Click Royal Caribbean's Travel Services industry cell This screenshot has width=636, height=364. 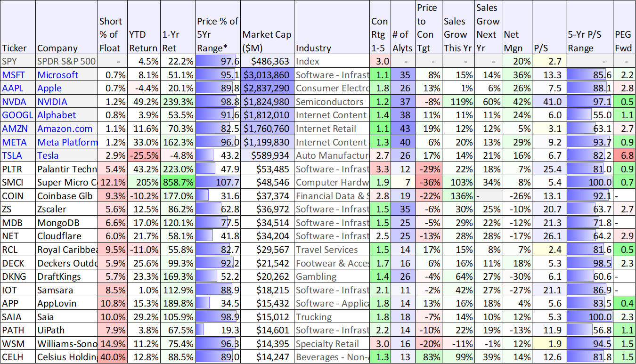(x=332, y=250)
